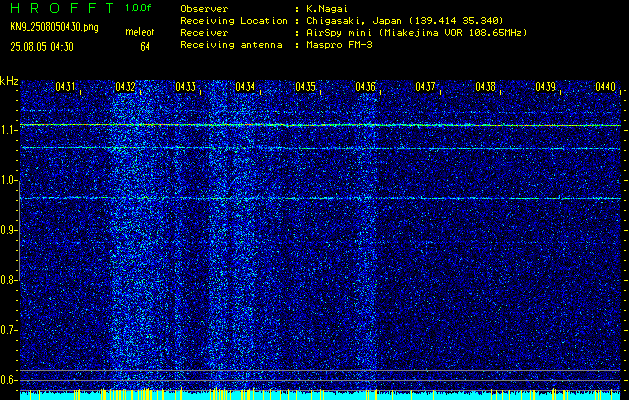Image resolution: width=629 pixels, height=400 pixels.
Task: Click the meteor count value 64
Action: tap(145, 47)
